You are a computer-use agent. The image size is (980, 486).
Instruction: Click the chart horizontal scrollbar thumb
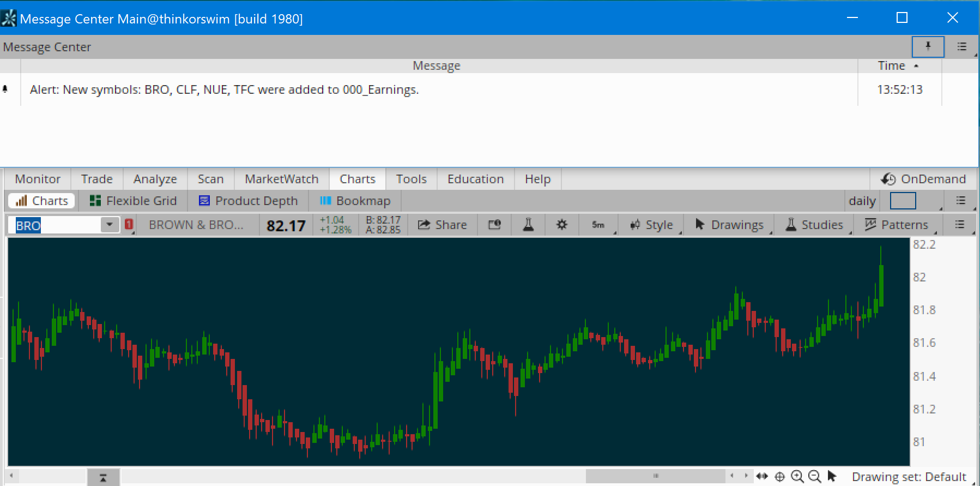pyautogui.click(x=656, y=476)
